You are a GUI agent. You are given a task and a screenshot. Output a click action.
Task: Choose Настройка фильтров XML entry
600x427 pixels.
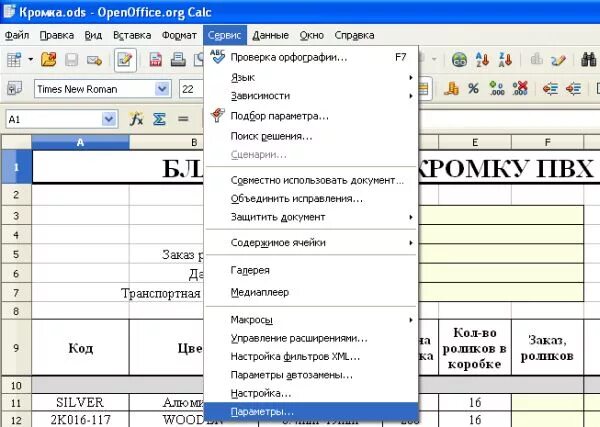click(x=311, y=357)
